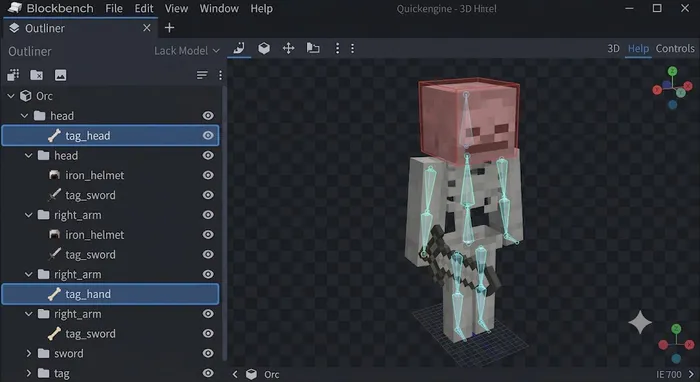
Task: Click the Outliner list sort lines icon
Action: coord(202,75)
